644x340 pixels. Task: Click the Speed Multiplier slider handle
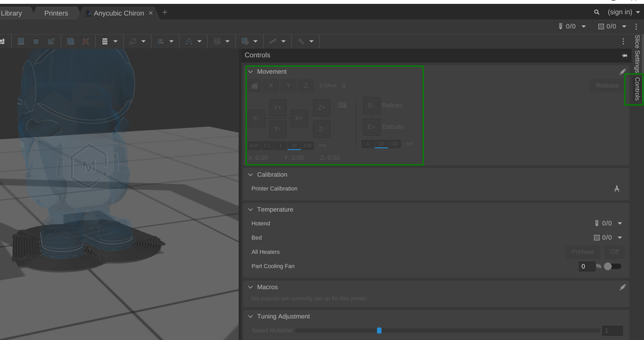(379, 331)
